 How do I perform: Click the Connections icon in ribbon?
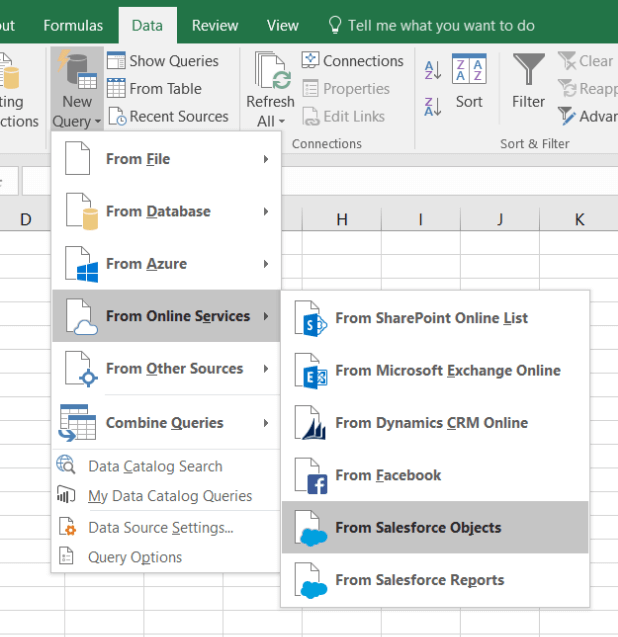(x=310, y=60)
